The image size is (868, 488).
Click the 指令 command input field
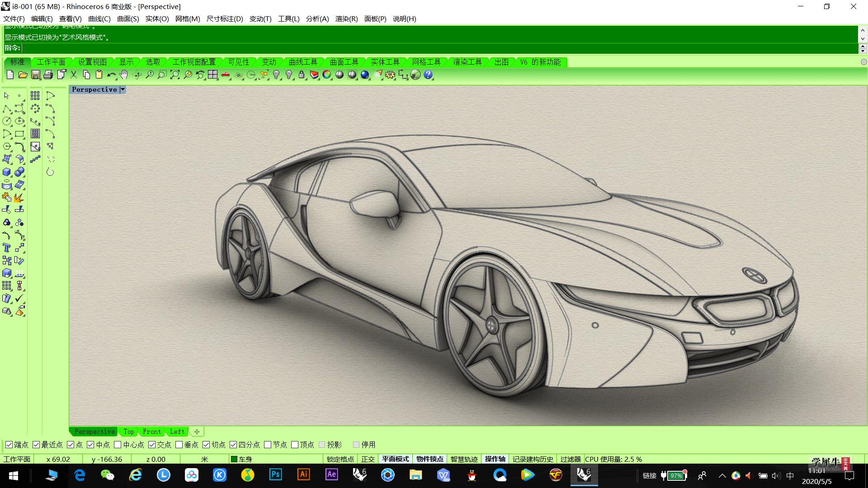point(439,48)
